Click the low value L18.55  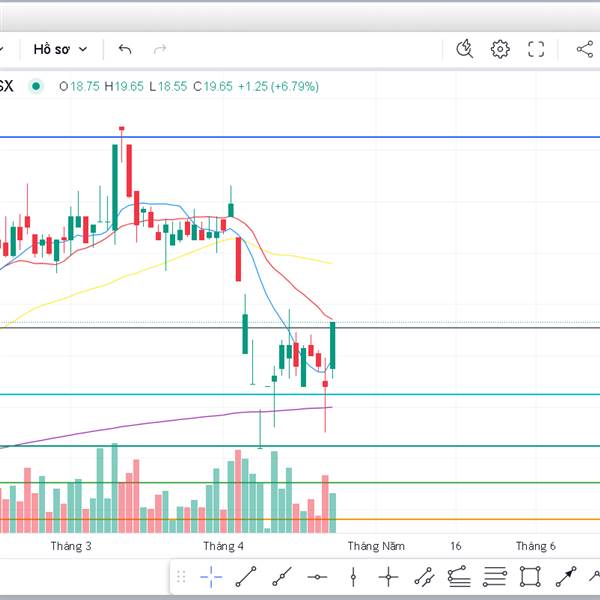(168, 86)
